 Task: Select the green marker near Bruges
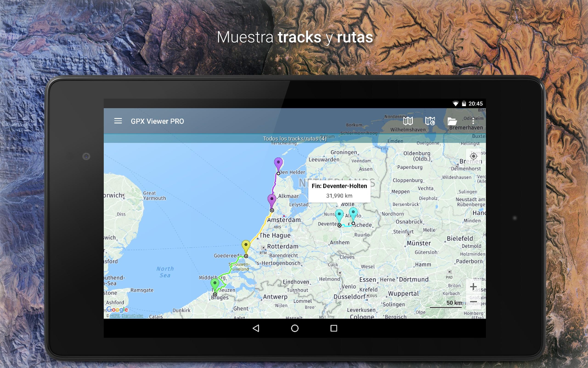pos(215,286)
